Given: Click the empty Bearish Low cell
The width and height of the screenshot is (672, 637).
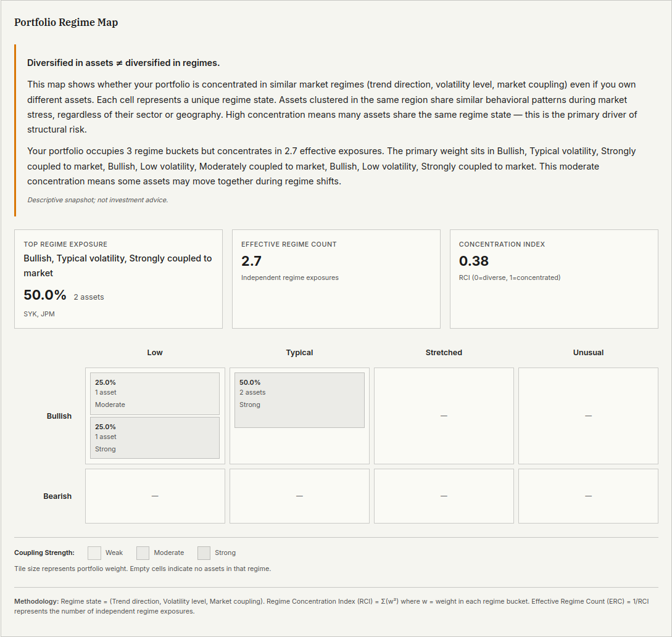Looking at the screenshot, I should tap(155, 496).
